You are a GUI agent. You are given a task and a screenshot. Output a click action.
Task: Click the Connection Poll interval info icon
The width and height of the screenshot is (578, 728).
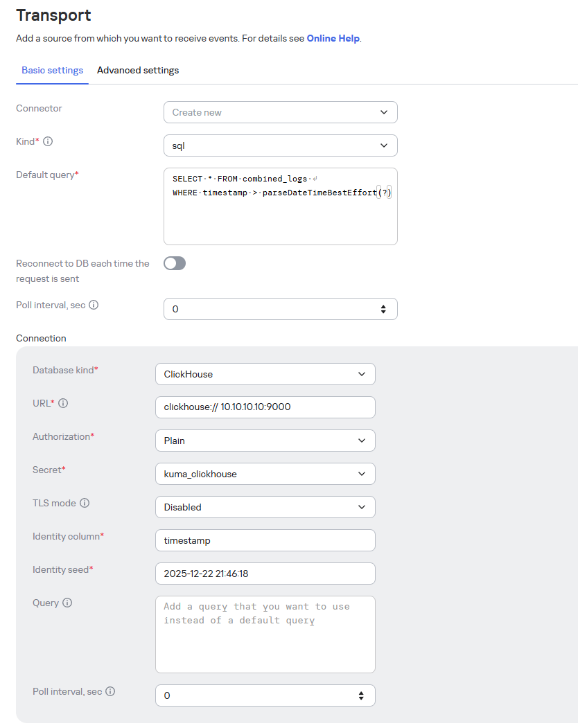pos(110,691)
